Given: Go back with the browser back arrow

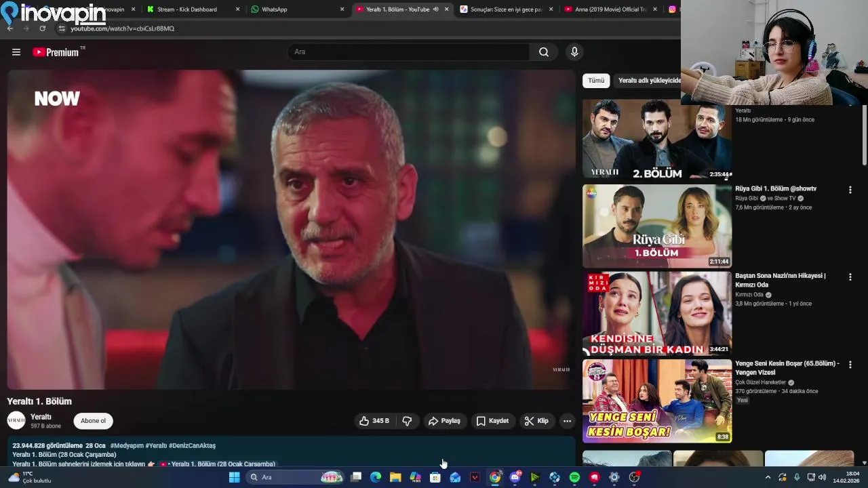Looking at the screenshot, I should [9, 28].
